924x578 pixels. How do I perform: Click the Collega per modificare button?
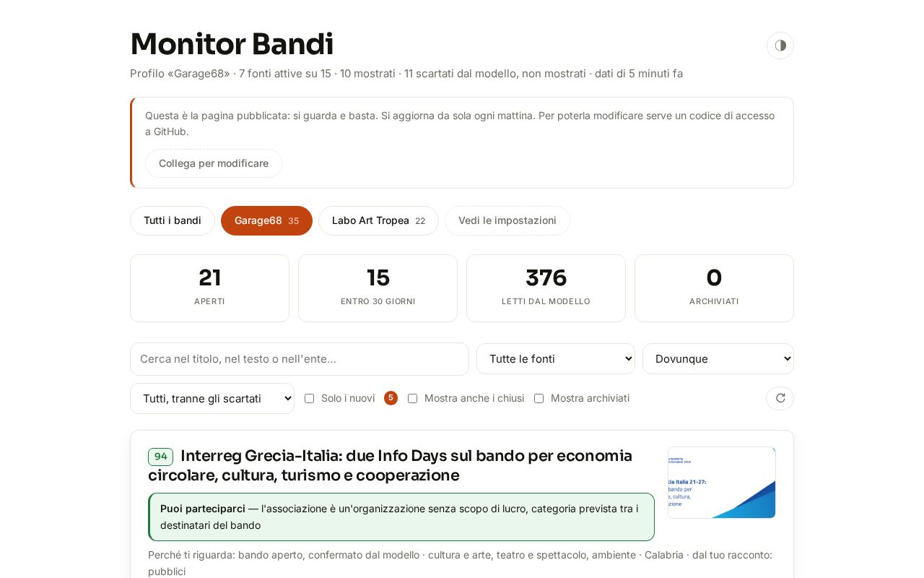tap(214, 163)
